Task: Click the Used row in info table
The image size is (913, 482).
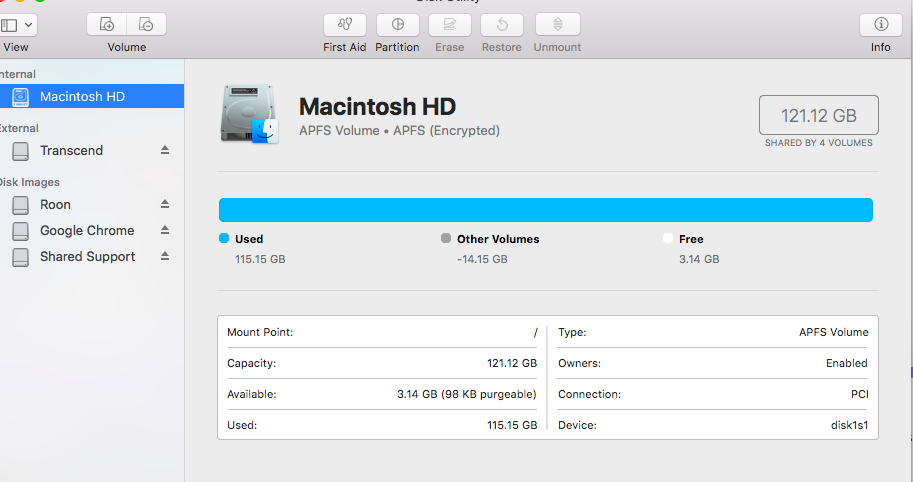Action: [x=382, y=425]
